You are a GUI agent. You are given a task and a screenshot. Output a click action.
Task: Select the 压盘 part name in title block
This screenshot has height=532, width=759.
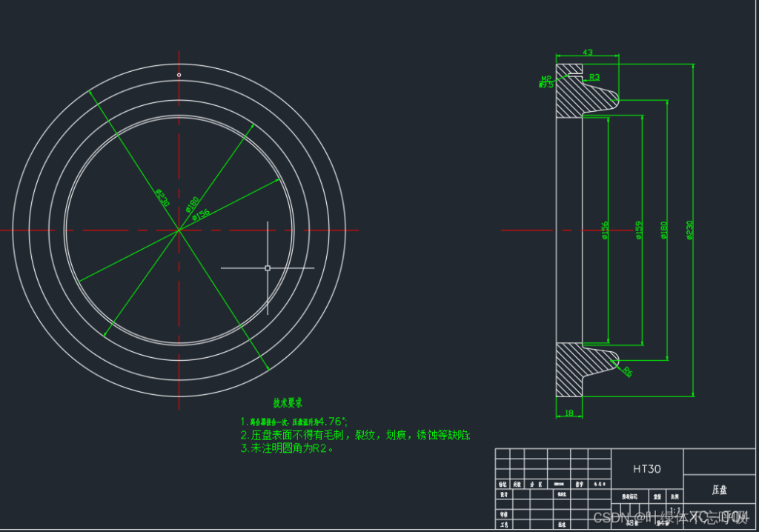[720, 490]
